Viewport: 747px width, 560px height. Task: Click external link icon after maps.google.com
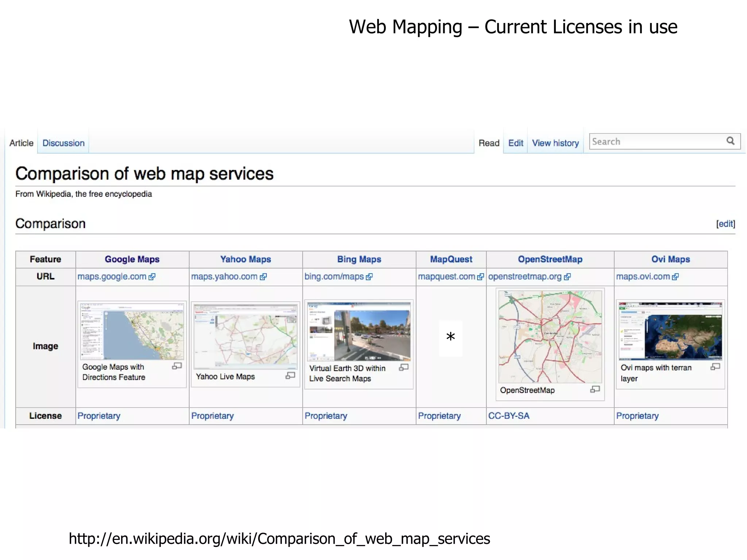(x=152, y=277)
